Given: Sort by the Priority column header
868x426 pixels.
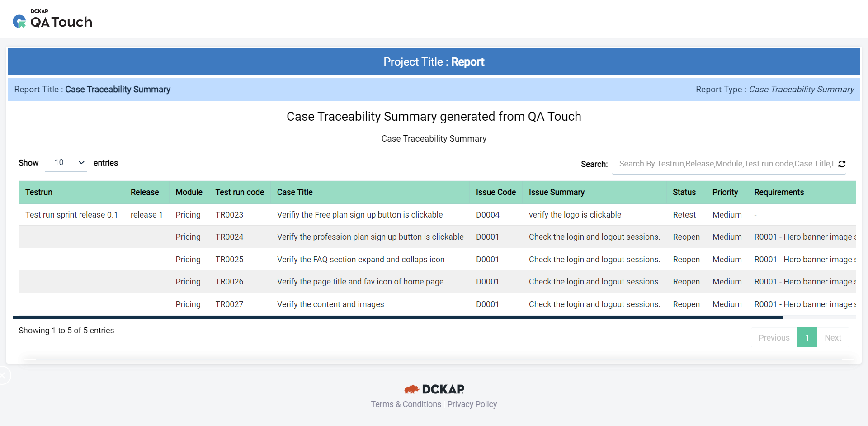Looking at the screenshot, I should (x=725, y=192).
